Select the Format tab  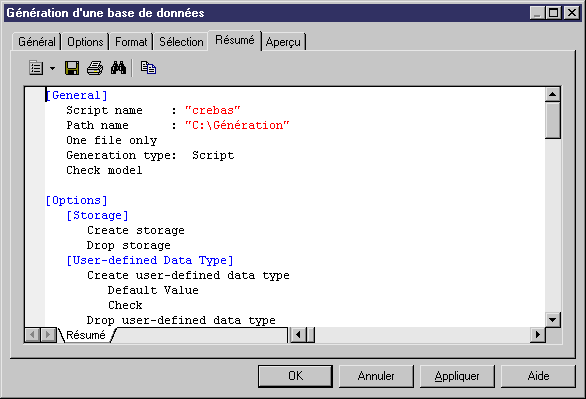(x=131, y=41)
